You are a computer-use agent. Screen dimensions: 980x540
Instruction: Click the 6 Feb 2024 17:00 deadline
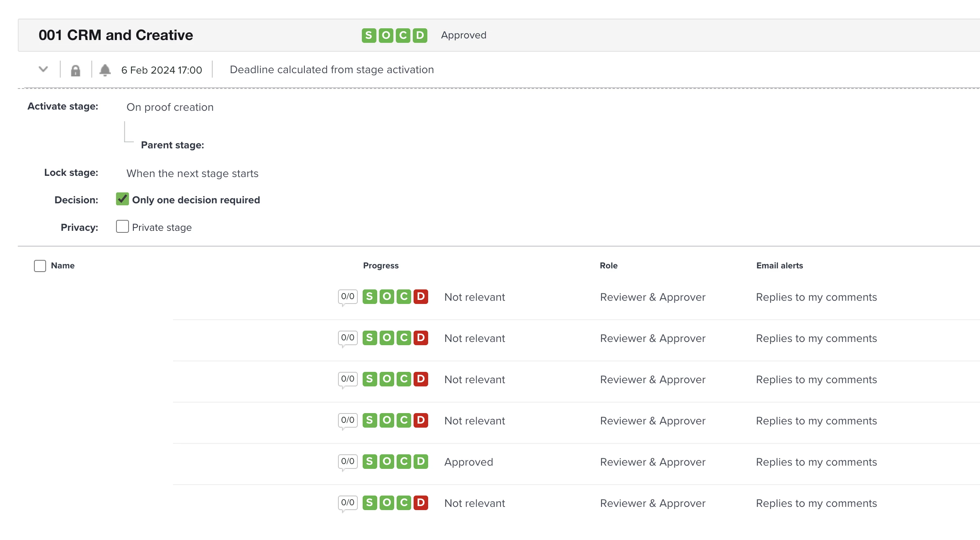click(161, 70)
